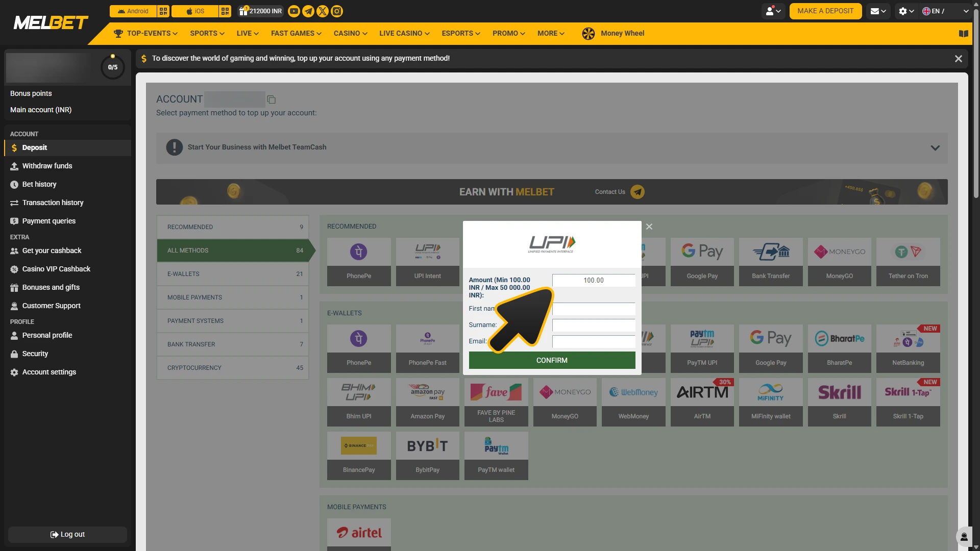Open the messages envelope dropdown

(878, 11)
